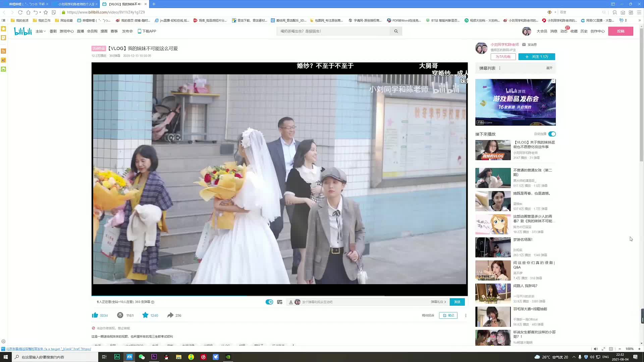The image size is (644, 362).
Task: Click danmaku input field under the video
Action: (366, 302)
